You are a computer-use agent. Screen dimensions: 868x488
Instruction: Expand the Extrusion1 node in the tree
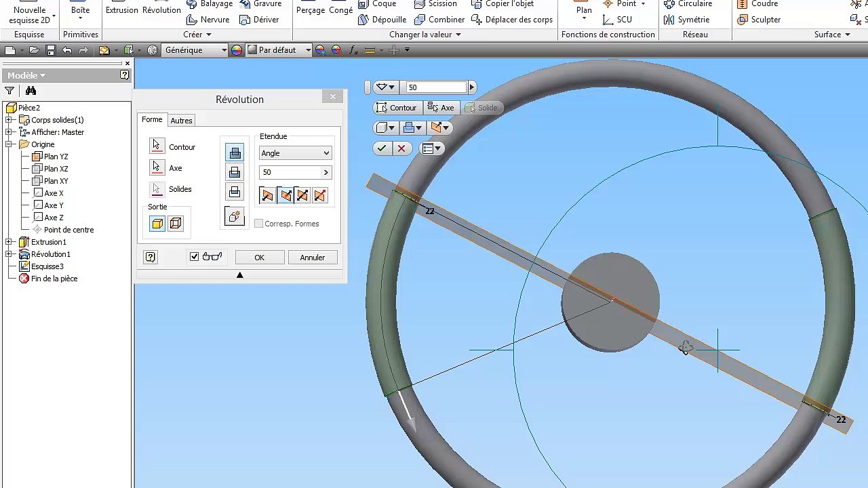(x=9, y=242)
